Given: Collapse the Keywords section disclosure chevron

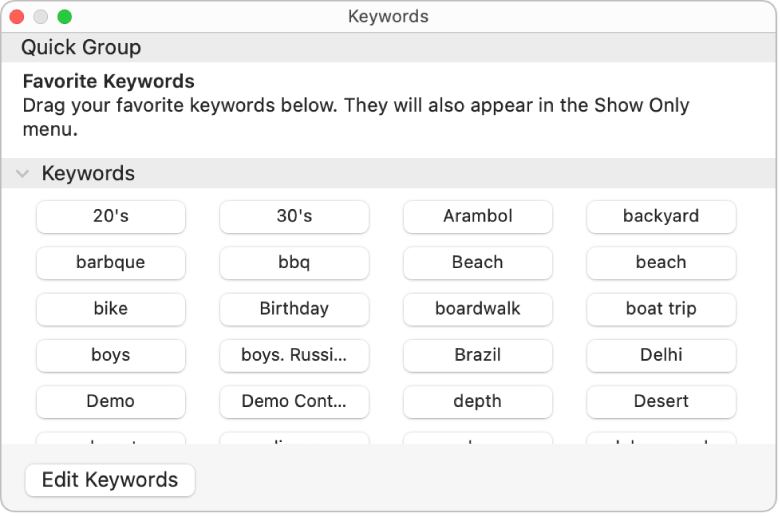Looking at the screenshot, I should 22,174.
